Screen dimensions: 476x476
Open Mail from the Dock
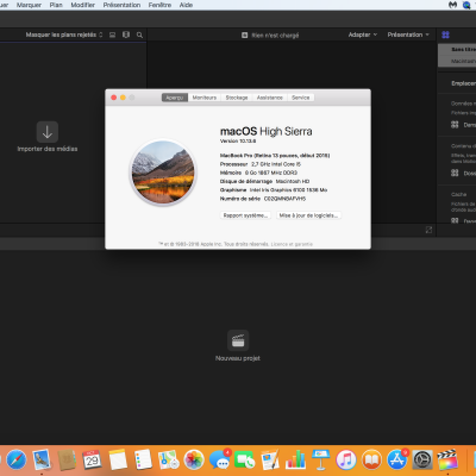(42, 459)
